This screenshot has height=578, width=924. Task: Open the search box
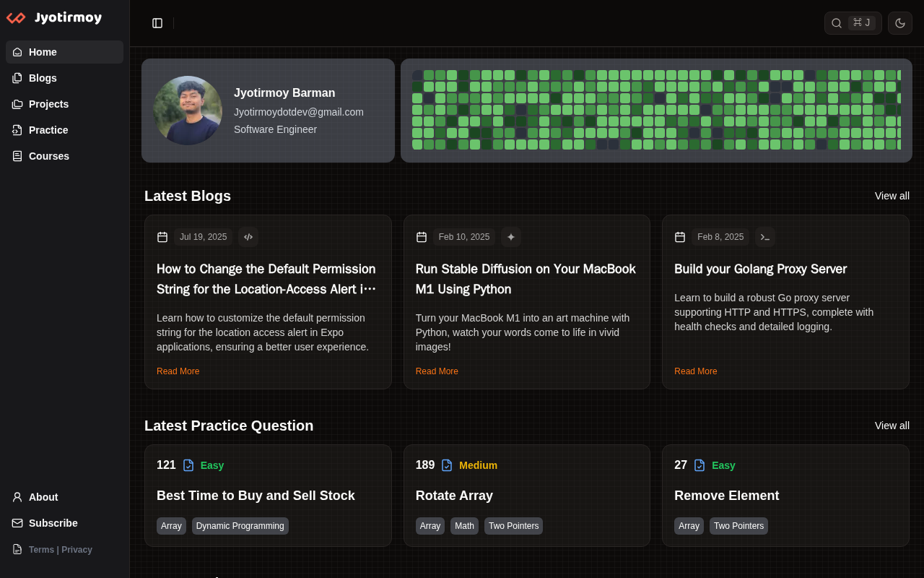pos(853,23)
